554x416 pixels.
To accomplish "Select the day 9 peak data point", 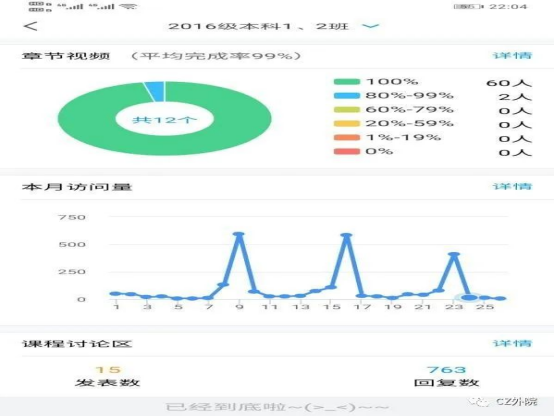I will coord(239,234).
